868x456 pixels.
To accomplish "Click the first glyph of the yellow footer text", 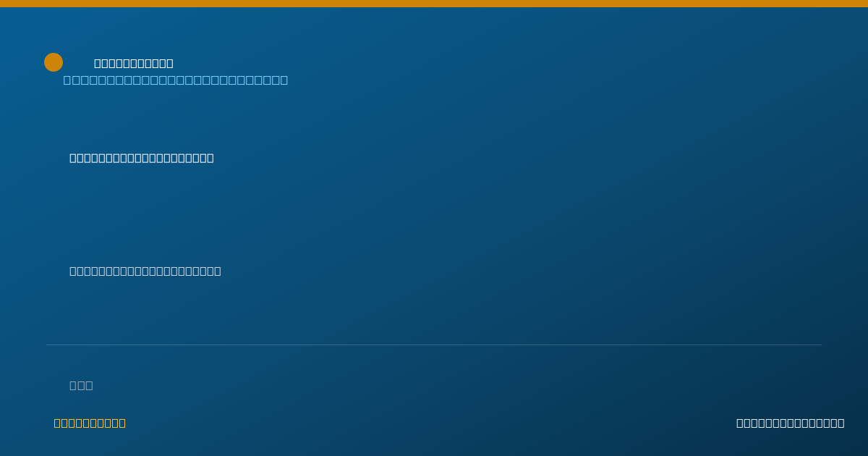I will point(57,423).
